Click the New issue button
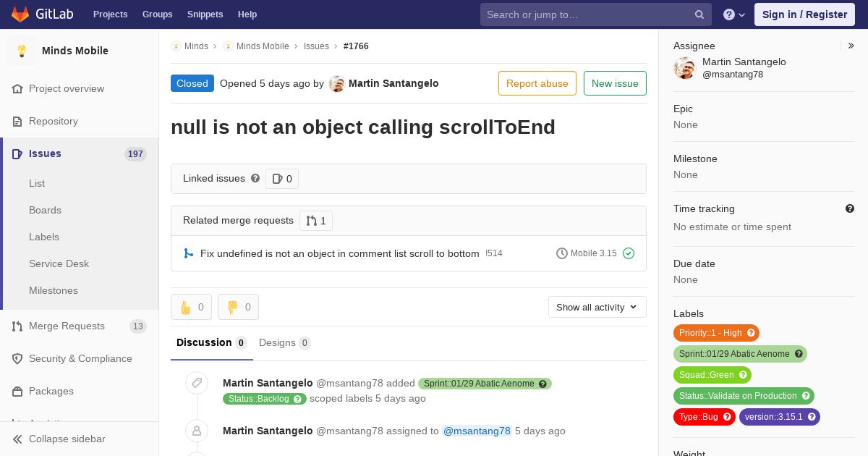The height and width of the screenshot is (456, 868). [615, 83]
